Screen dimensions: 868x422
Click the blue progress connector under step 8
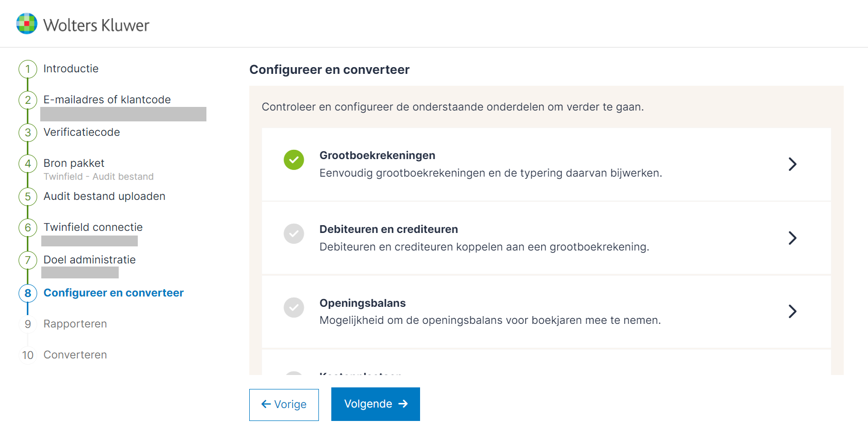pos(27,308)
